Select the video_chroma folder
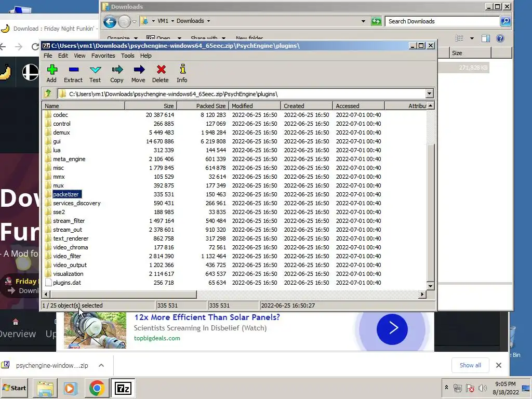Viewport: 532px width, 399px height. pos(70,247)
